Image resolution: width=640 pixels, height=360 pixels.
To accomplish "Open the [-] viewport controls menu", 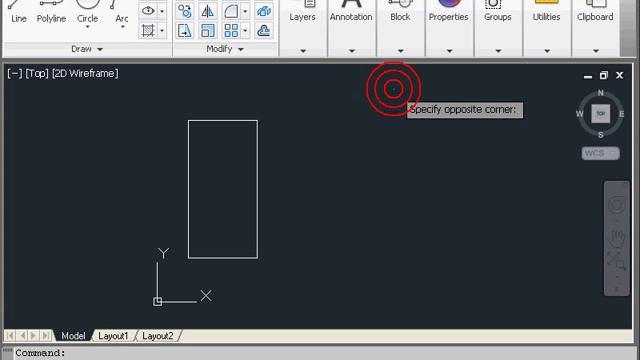I will [x=15, y=73].
